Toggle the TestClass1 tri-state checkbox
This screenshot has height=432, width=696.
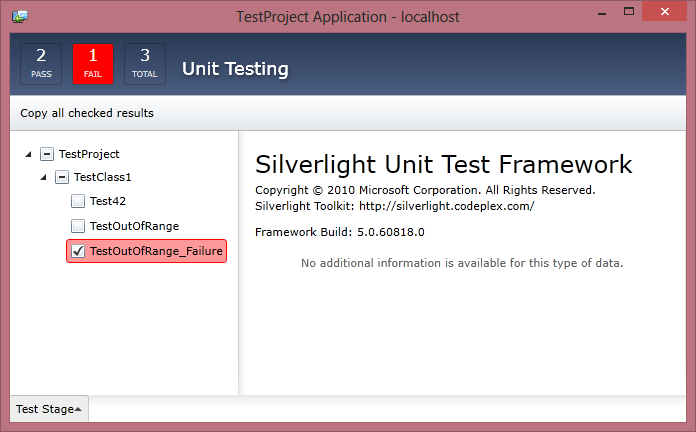[62, 177]
